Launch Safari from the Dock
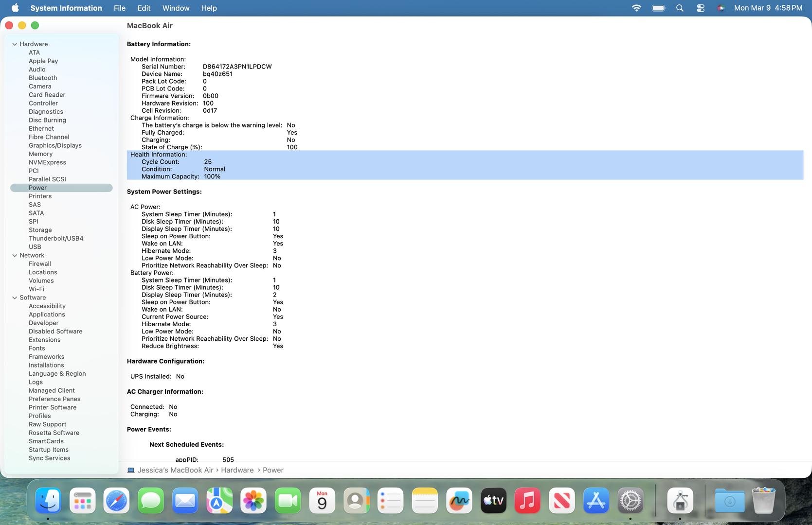Screen dimensions: 812x525 tap(116, 500)
